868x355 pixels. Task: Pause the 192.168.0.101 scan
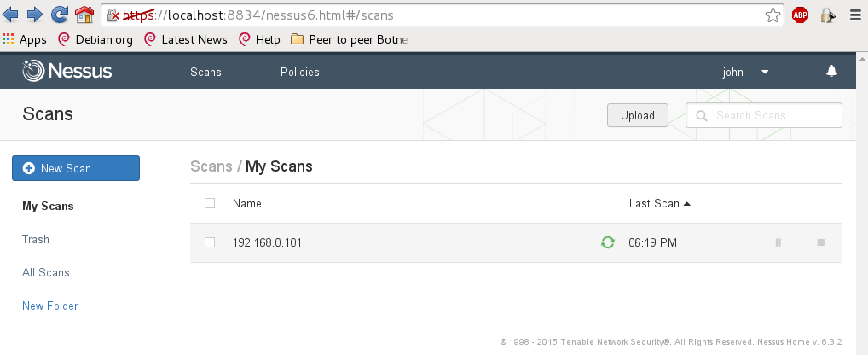778,242
